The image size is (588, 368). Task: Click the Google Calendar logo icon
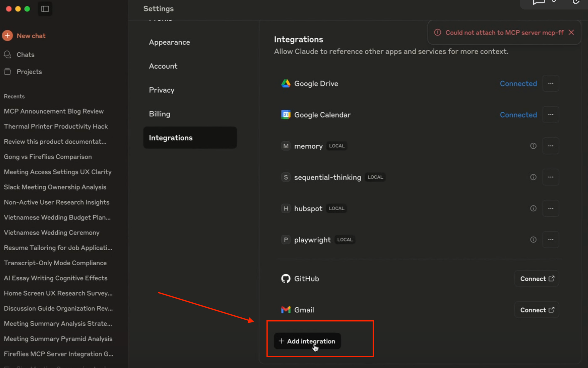(286, 115)
